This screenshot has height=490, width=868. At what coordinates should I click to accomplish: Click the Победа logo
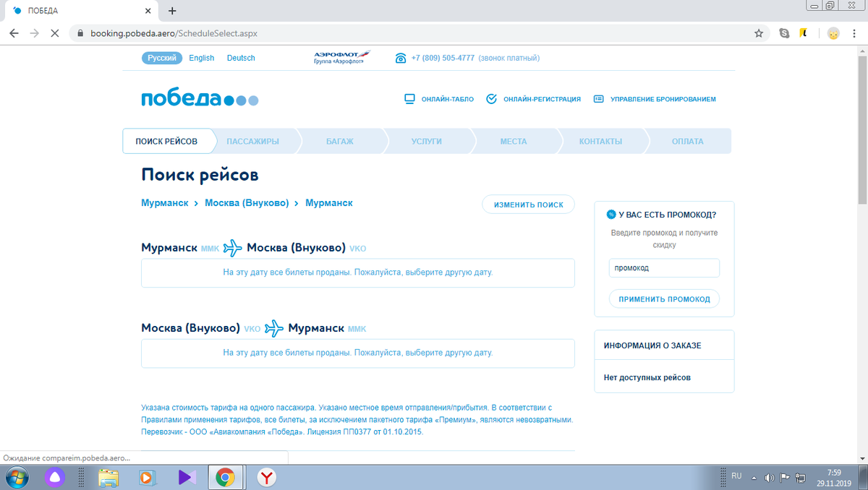(200, 99)
